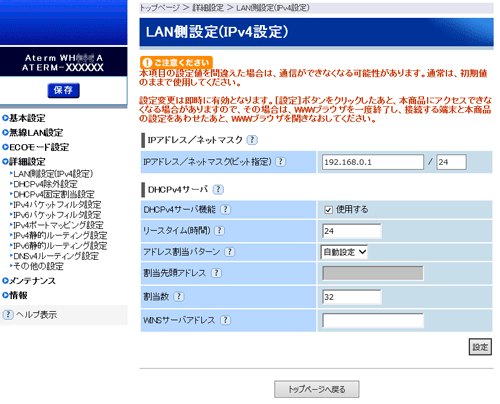Open help icon beside 割当数

coord(179,296)
